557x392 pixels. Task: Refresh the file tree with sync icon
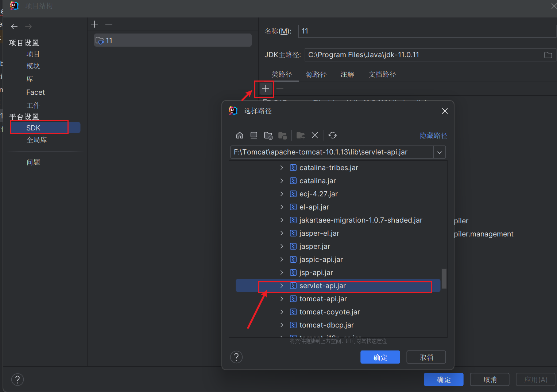(333, 136)
